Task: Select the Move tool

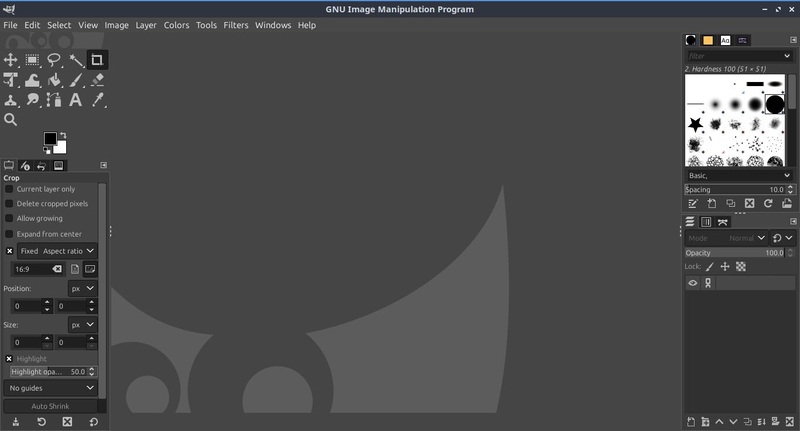Action: point(11,60)
